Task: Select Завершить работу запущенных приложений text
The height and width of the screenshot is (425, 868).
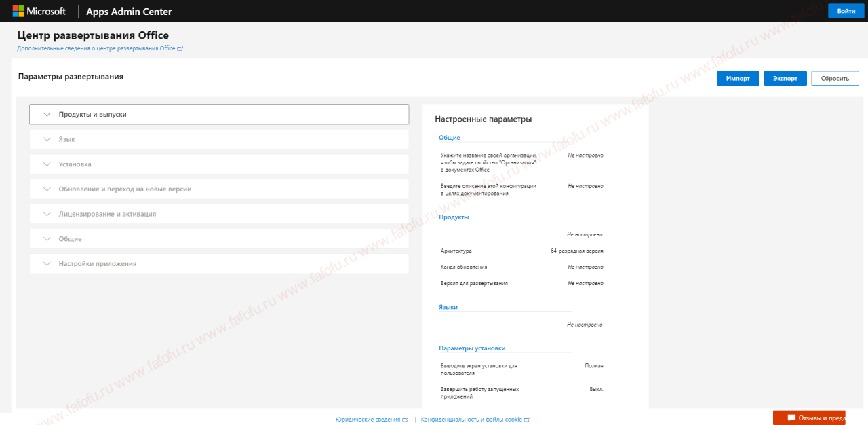Action: [x=479, y=392]
